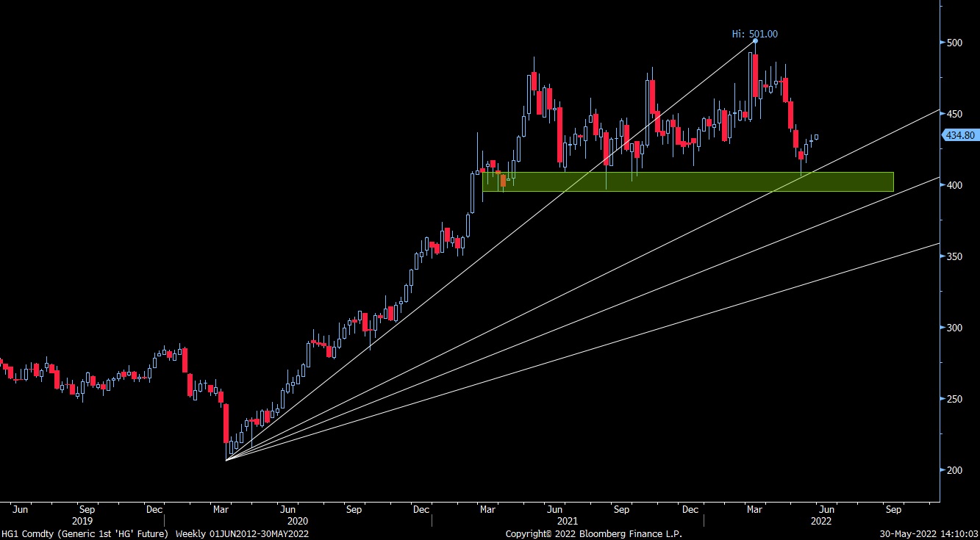Select the 350 price axis label
The height and width of the screenshot is (540, 980).
coord(954,256)
